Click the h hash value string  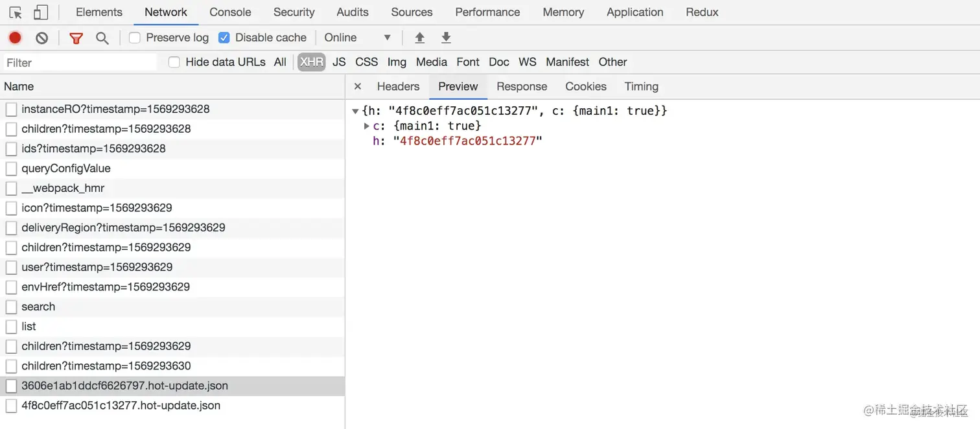[x=467, y=141]
